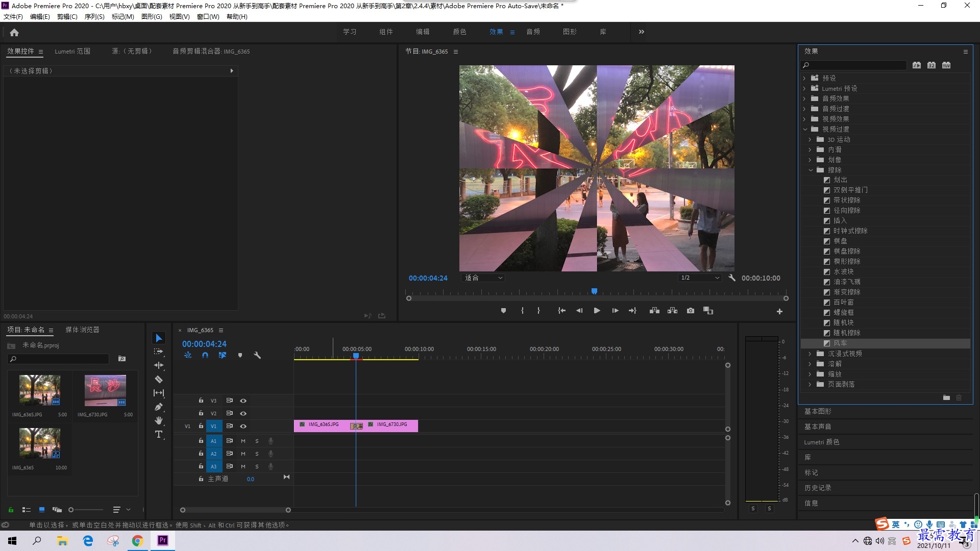980x551 pixels.
Task: Expand the 音频效果 folder
Action: (x=804, y=98)
